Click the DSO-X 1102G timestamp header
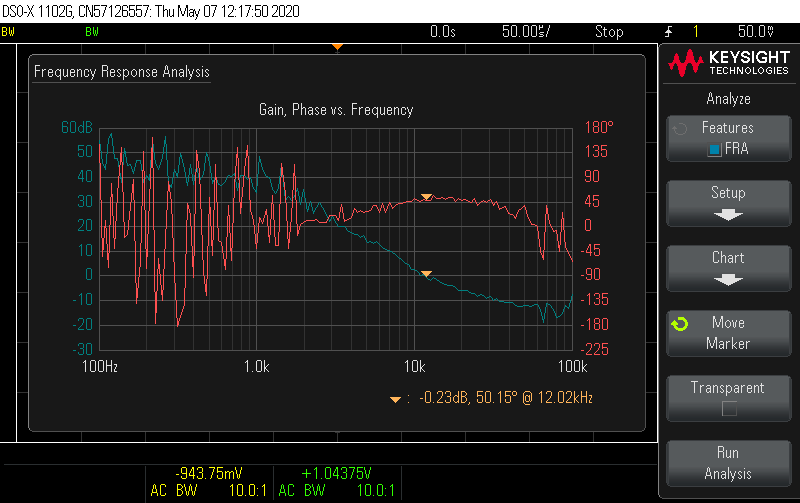Screen dimensions: 800x503 [x=151, y=11]
